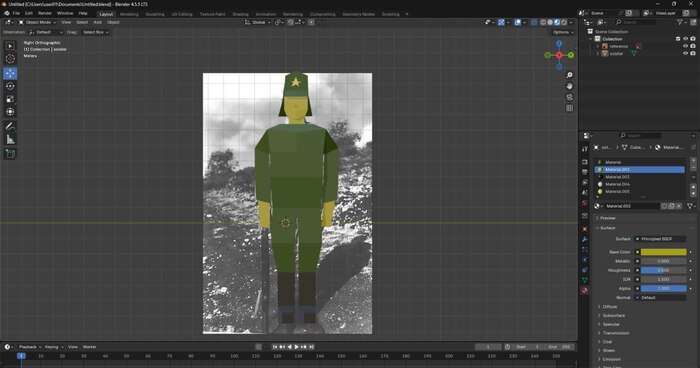Viewport: 700px width, 368px height.
Task: Pick the Add Cube tool
Action: (10, 154)
